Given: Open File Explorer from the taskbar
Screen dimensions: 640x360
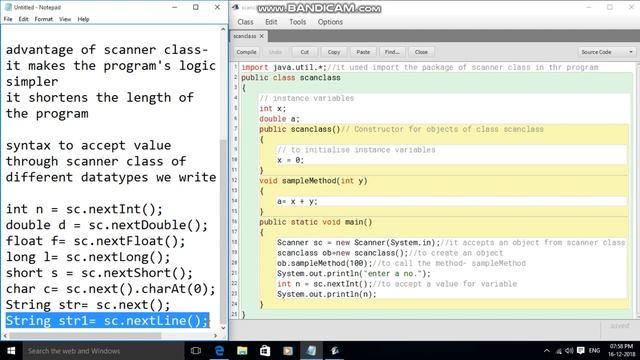Looking at the screenshot, I should 242,351.
